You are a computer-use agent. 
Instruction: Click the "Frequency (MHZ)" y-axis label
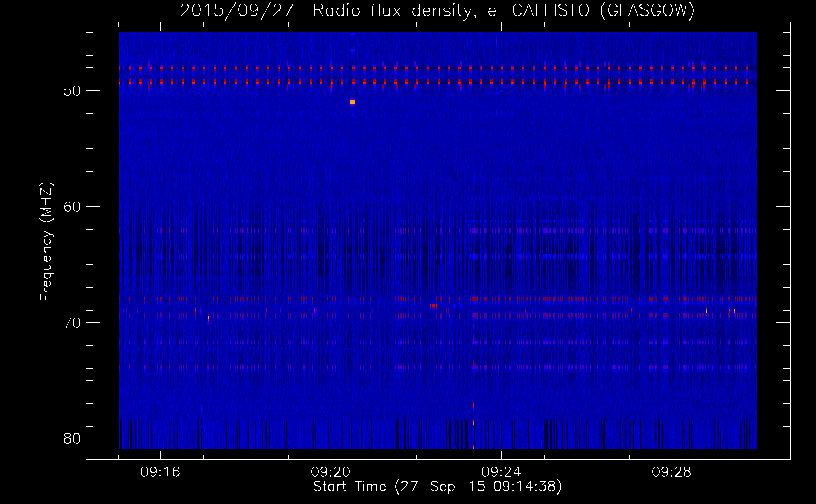(46, 242)
